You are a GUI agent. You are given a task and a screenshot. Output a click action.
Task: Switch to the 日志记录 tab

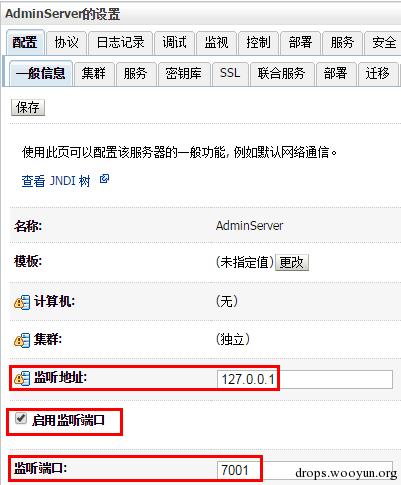coord(120,43)
